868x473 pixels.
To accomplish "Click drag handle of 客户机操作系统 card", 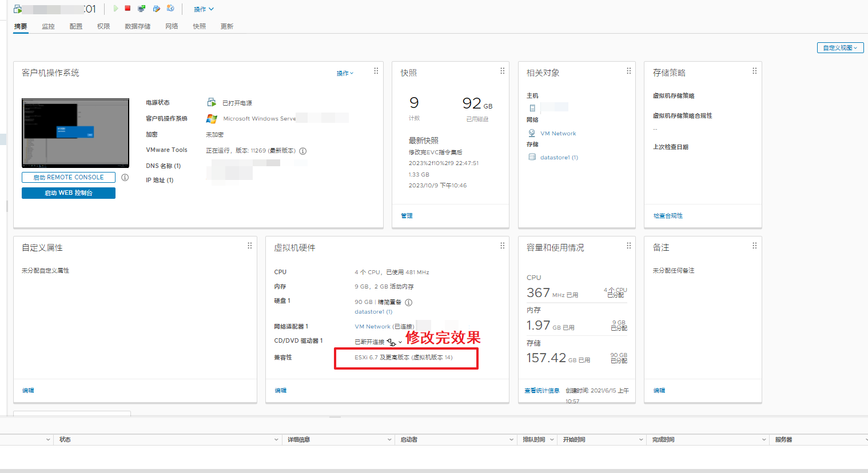I will point(376,71).
